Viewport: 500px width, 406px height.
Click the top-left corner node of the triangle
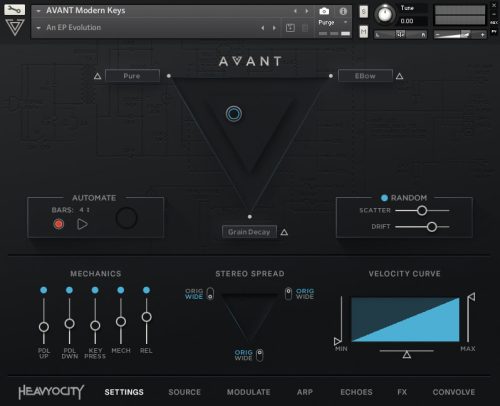(169, 76)
